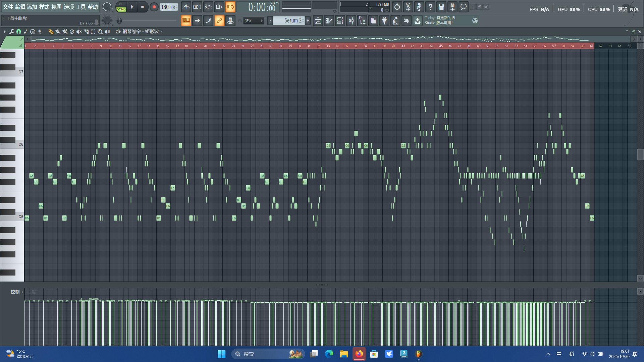Toggle the piano roll magnet snap
644x362 pixels.
18,32
